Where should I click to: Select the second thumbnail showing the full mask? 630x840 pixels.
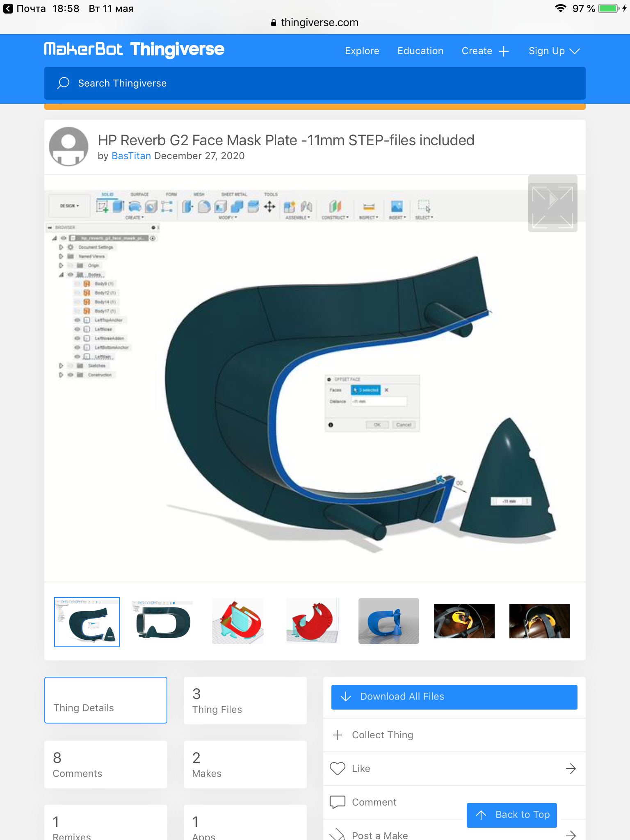point(162,621)
